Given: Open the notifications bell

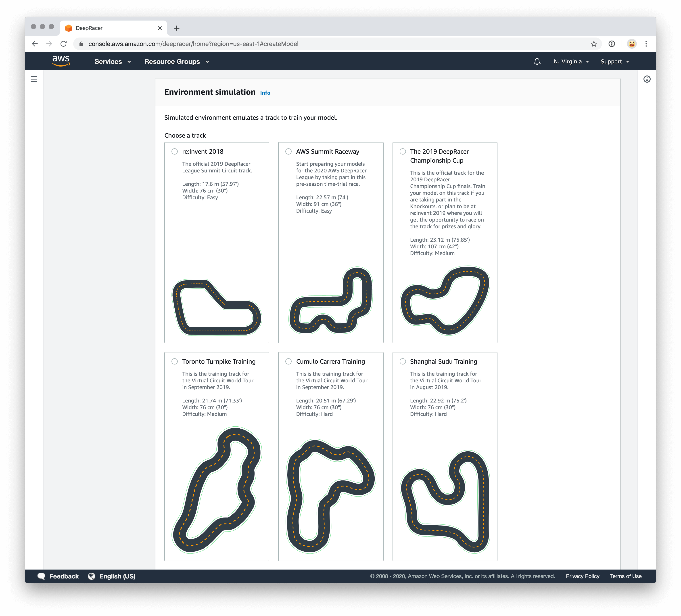Looking at the screenshot, I should [x=537, y=61].
